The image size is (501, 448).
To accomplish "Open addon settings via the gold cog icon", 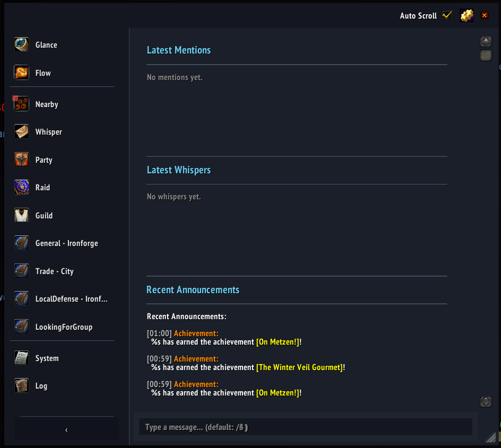I will (466, 15).
